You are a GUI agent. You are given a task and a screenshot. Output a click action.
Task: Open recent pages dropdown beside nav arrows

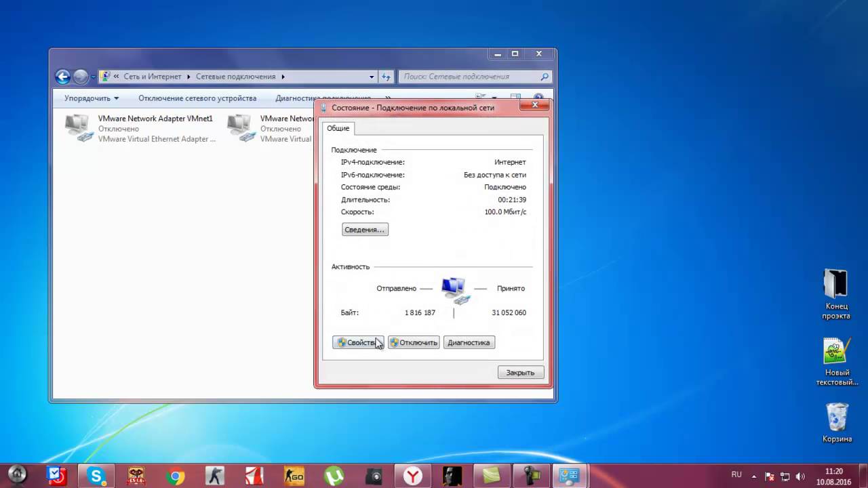[94, 77]
